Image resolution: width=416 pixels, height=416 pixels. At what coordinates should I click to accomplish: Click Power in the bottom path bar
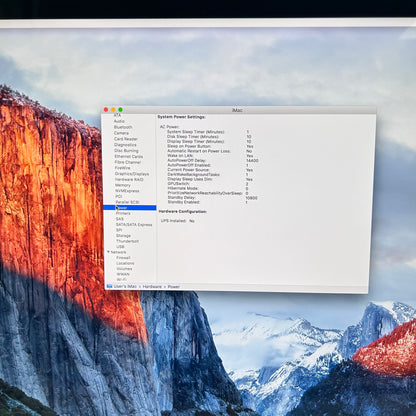click(x=174, y=287)
